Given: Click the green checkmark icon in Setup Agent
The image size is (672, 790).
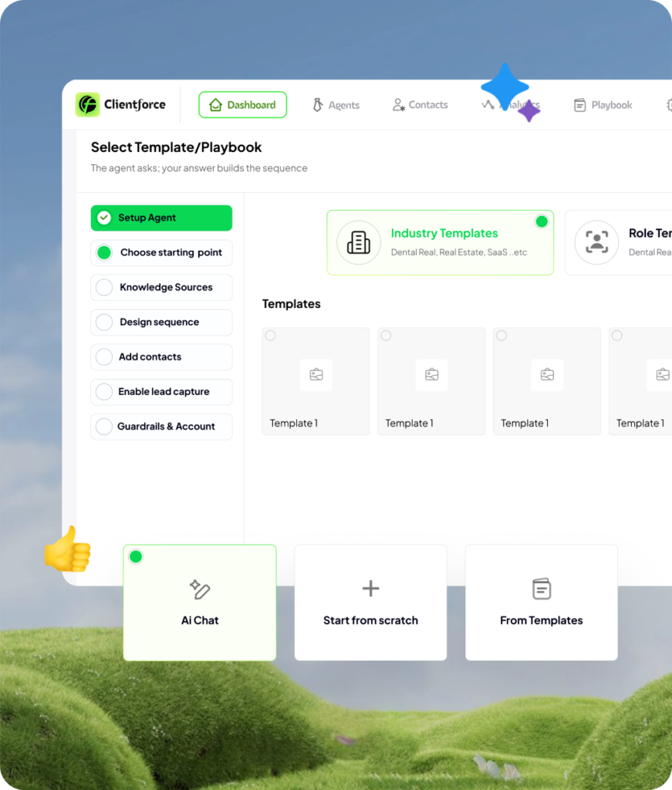Looking at the screenshot, I should click(104, 218).
